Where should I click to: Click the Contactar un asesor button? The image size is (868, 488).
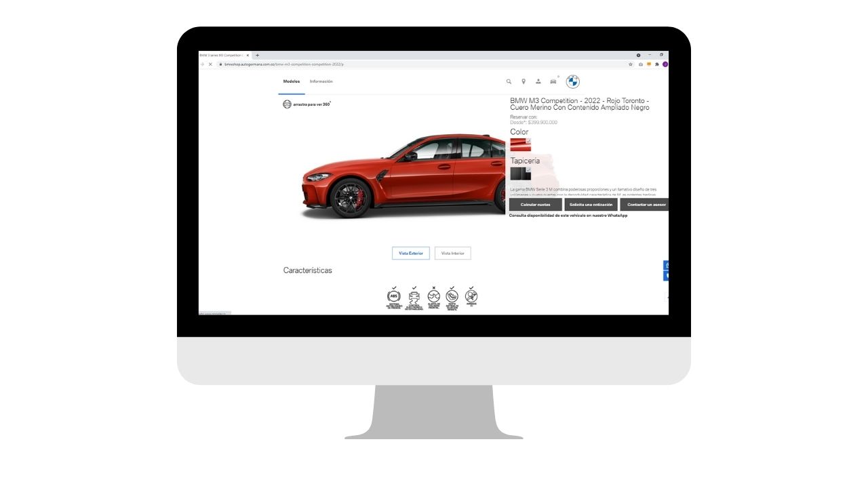pos(645,204)
